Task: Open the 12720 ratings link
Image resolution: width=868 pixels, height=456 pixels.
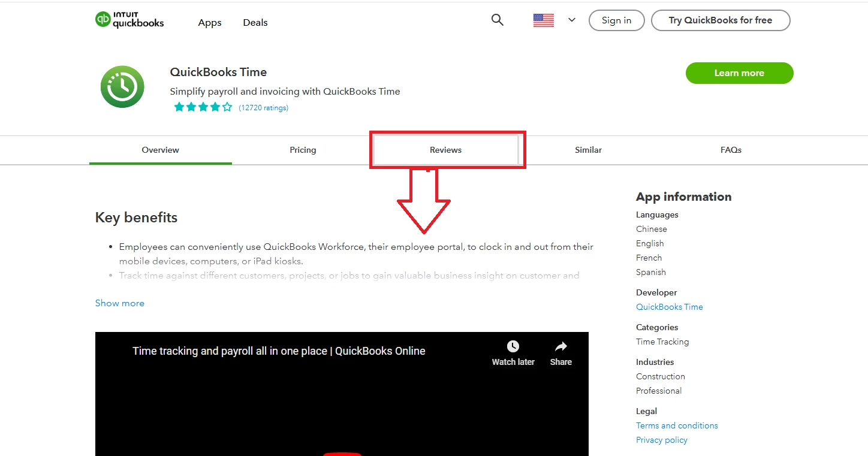Action: point(263,108)
